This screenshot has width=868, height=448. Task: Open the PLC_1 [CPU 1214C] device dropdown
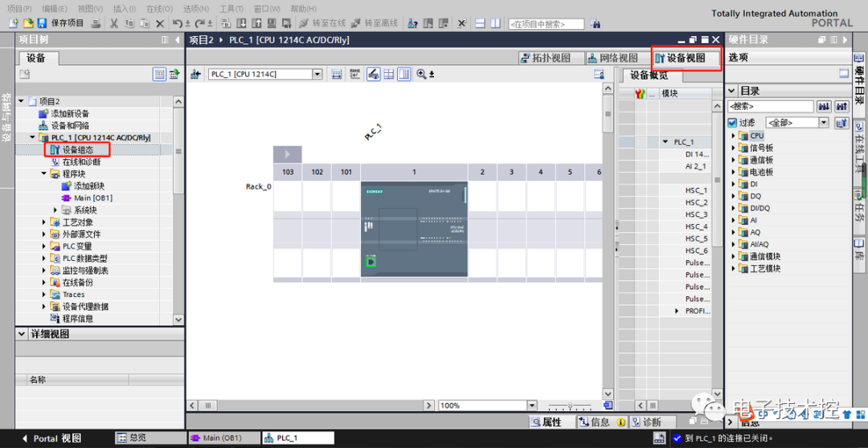(317, 74)
